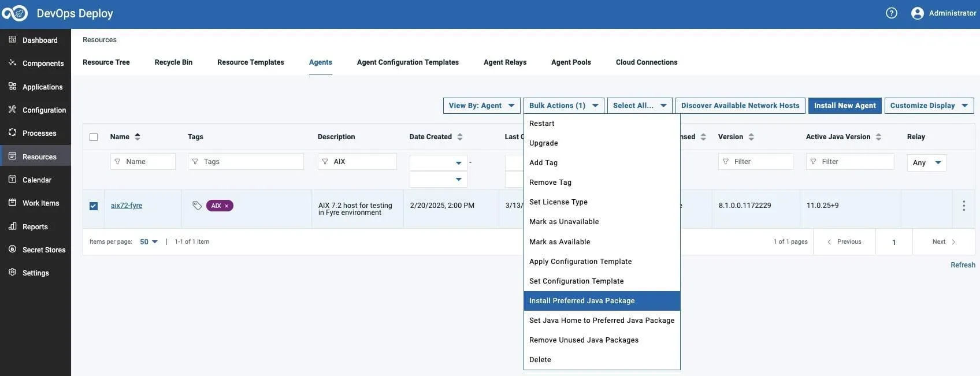Click the Name filter input field

point(143,162)
